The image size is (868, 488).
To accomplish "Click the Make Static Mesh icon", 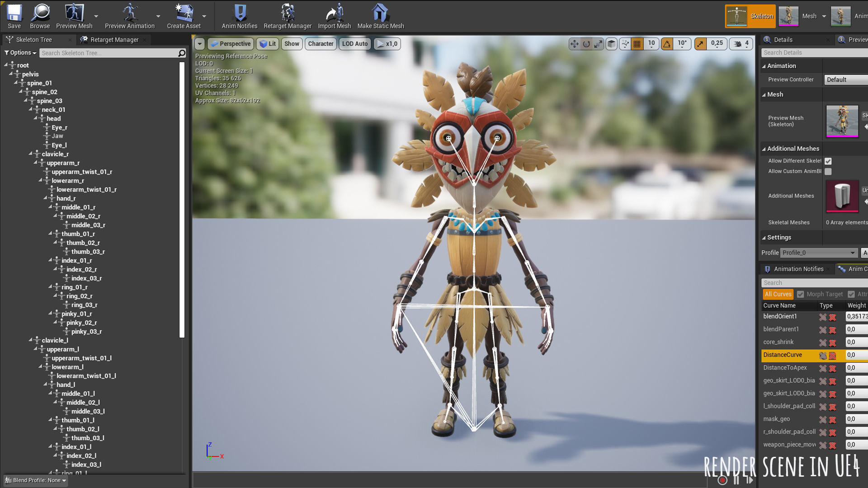I will [x=381, y=16].
